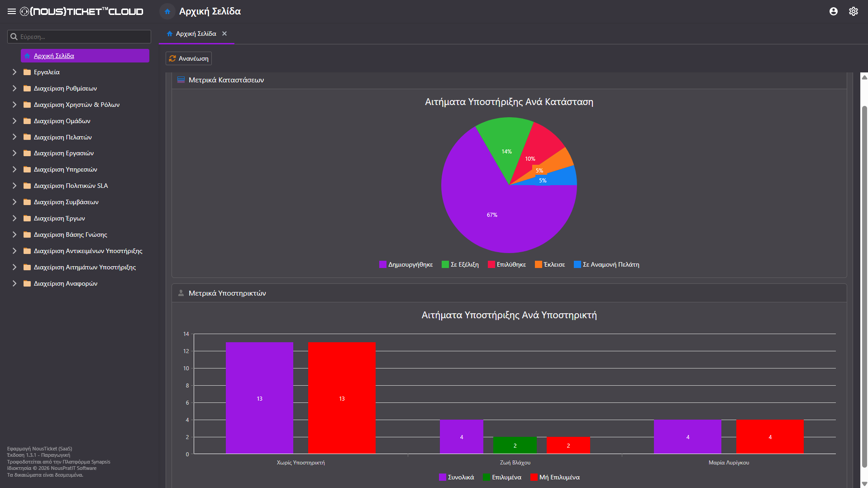
Task: Expand Διαχείριση Αιτημάτων Υποστήριξης chevron
Action: pos(14,267)
